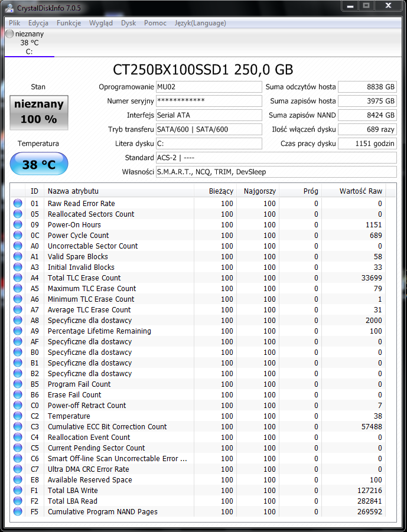Image resolution: width=407 pixels, height=532 pixels.
Task: Open the Dysk menu
Action: tap(128, 23)
